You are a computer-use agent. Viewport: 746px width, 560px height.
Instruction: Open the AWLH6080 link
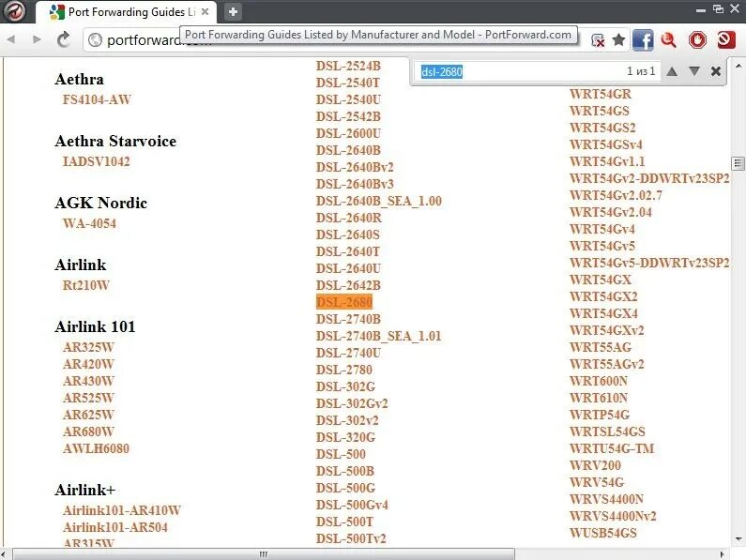(x=96, y=448)
